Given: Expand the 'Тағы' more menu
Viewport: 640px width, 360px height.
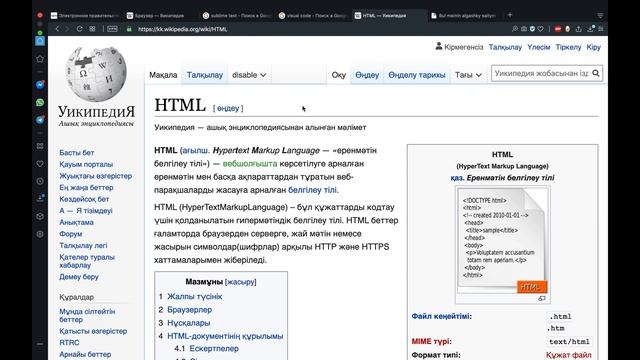Looking at the screenshot, I should [x=468, y=75].
